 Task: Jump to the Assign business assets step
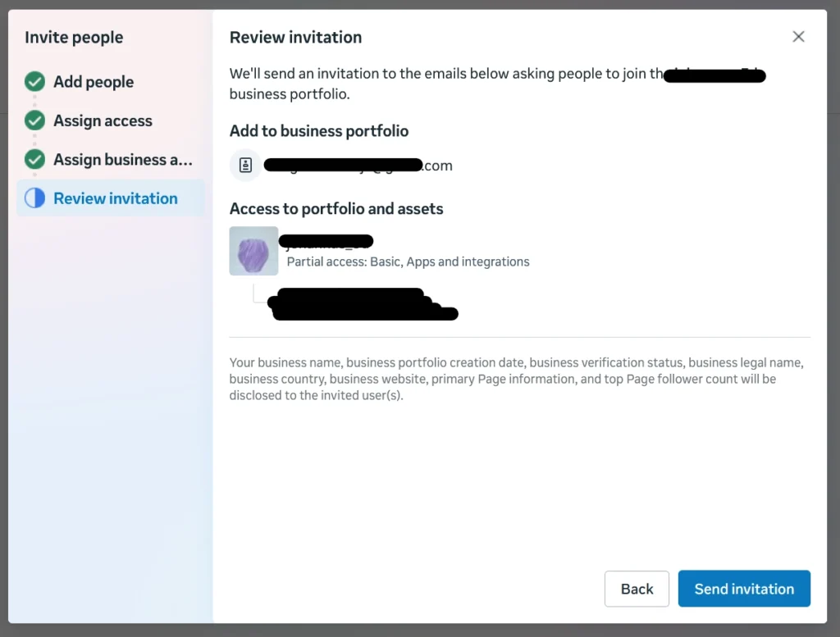(x=123, y=159)
